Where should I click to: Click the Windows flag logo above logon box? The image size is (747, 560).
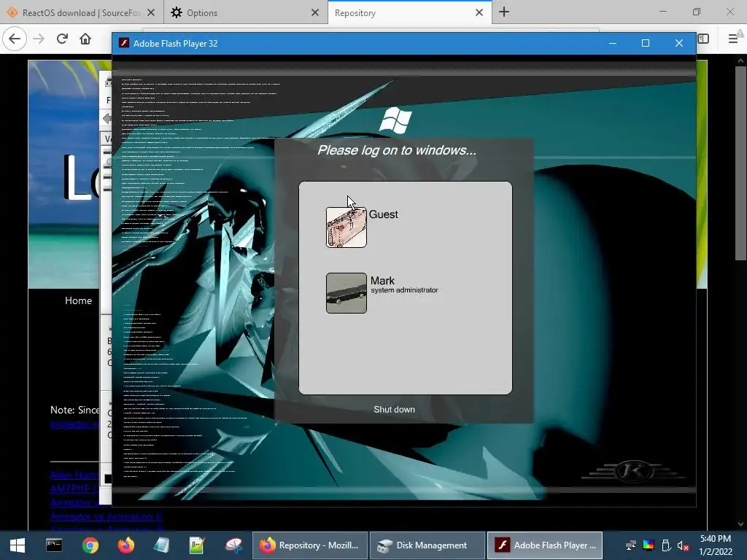pyautogui.click(x=395, y=120)
